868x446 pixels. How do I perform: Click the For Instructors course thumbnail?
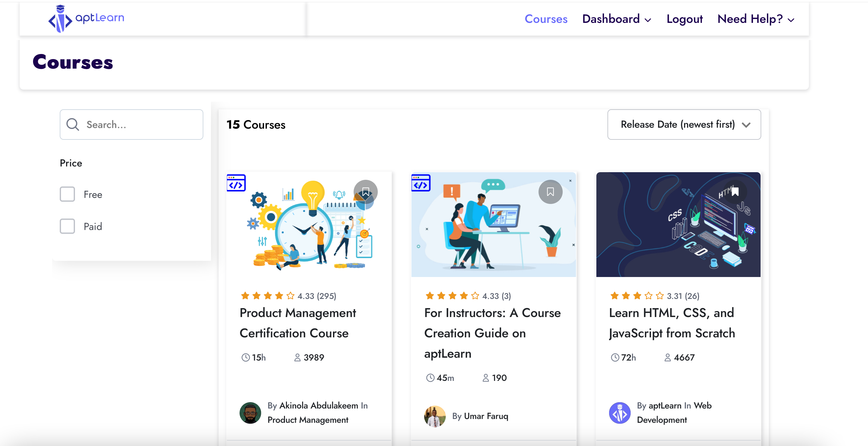pyautogui.click(x=494, y=224)
